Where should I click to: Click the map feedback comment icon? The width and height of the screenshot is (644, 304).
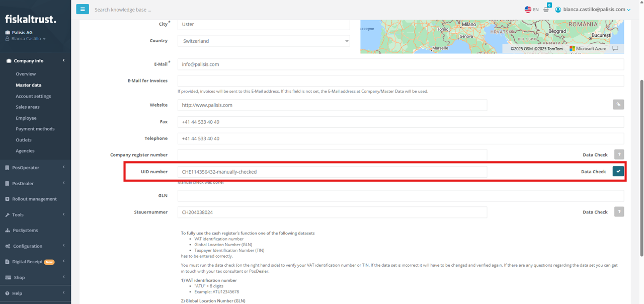pos(615,48)
